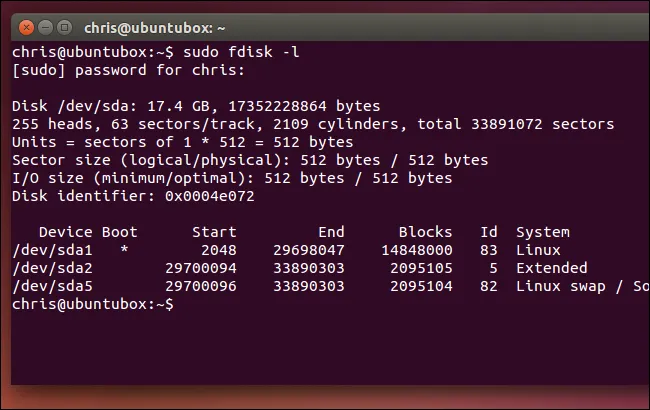Click the /dev/sda5 device entry
This screenshot has width=650, height=410.
(52, 286)
